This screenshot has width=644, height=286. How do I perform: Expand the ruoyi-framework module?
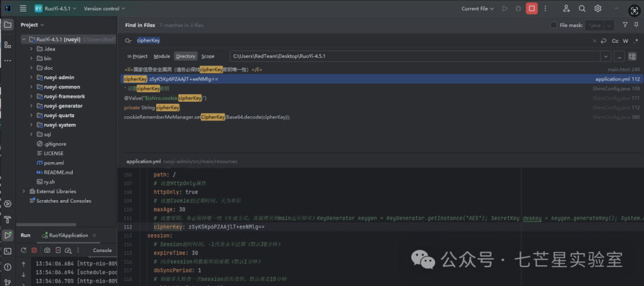pos(31,97)
